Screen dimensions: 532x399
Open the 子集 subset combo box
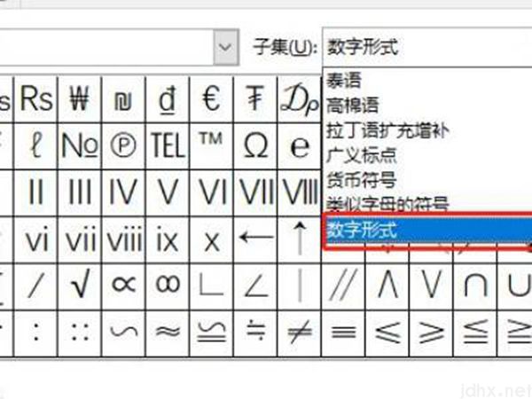click(427, 47)
